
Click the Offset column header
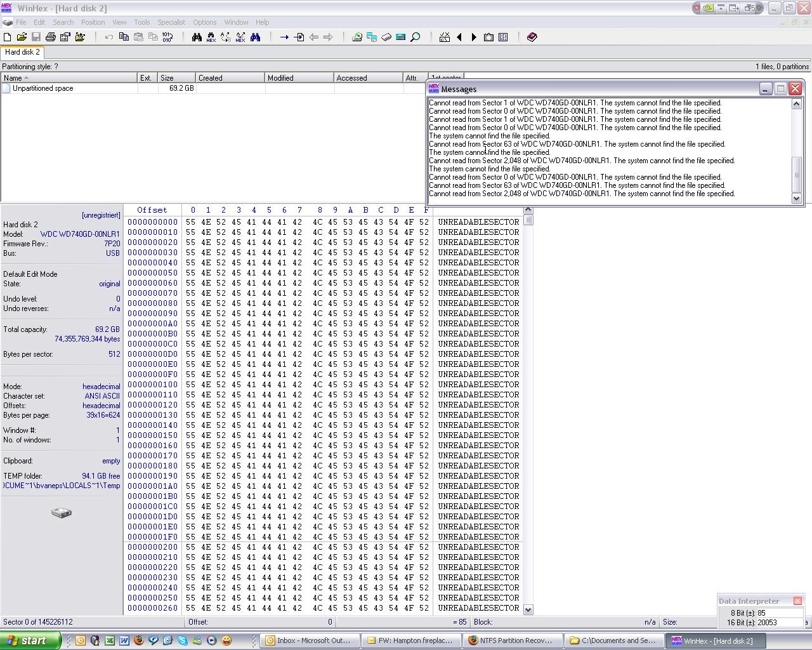[x=152, y=210]
